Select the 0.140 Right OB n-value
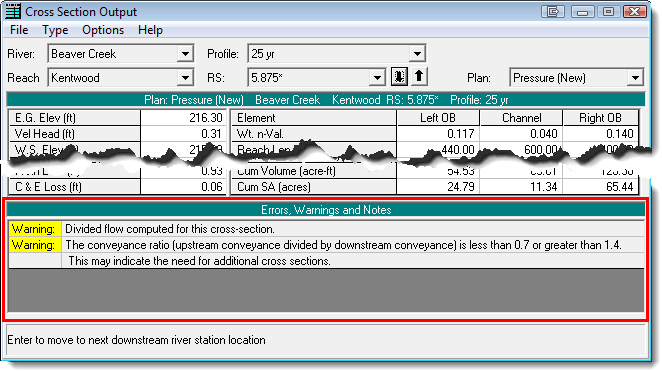662x371 pixels. click(x=600, y=134)
